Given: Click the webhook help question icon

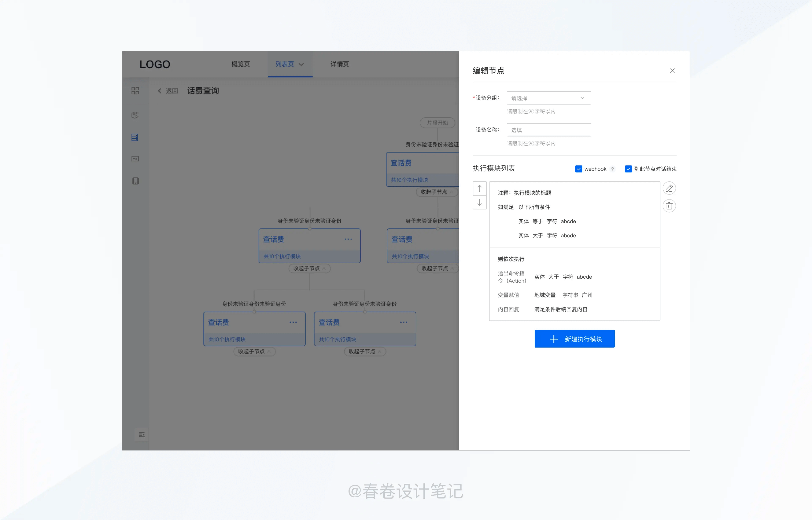Looking at the screenshot, I should point(612,169).
